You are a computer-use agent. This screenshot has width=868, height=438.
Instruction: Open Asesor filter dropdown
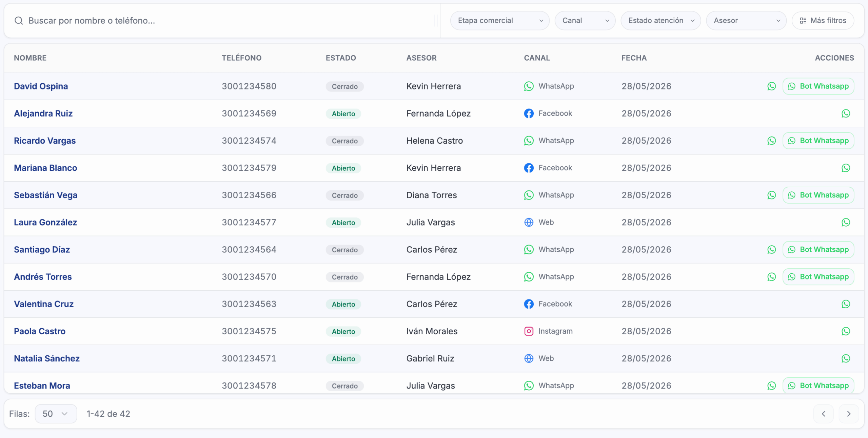746,21
